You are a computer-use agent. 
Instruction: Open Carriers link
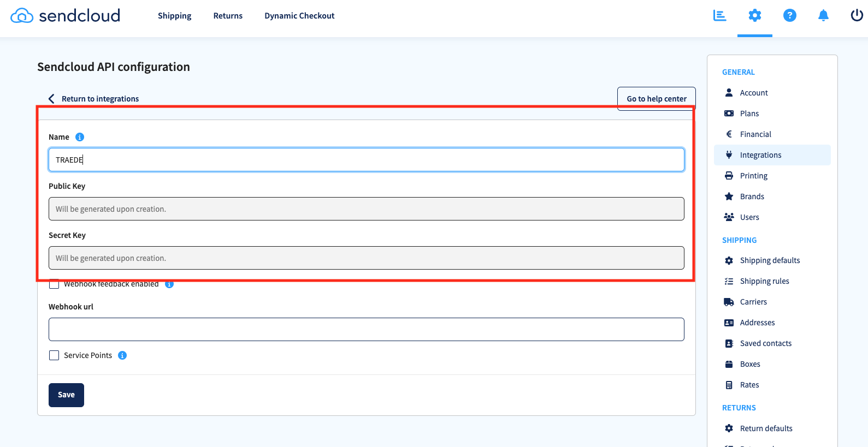point(753,302)
